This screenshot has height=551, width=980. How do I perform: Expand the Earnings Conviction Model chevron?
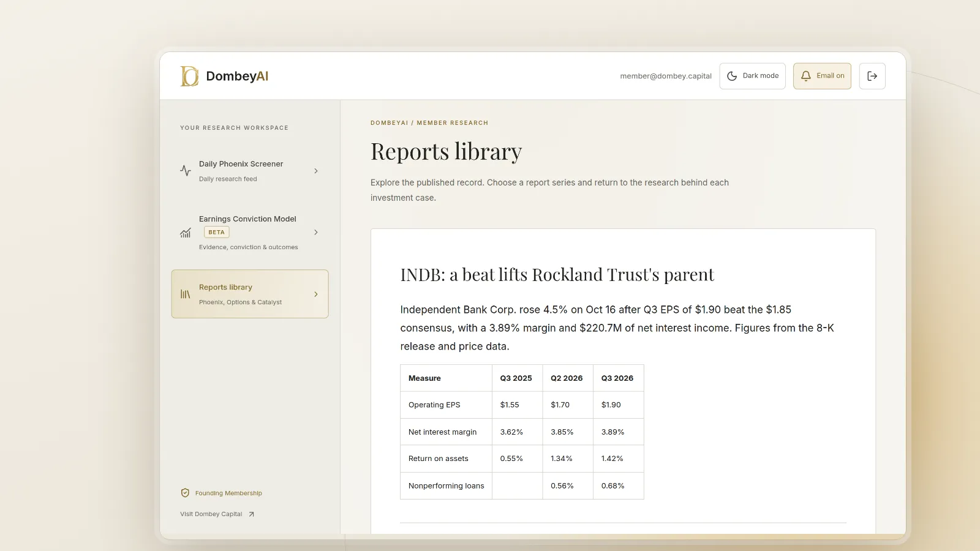316,232
